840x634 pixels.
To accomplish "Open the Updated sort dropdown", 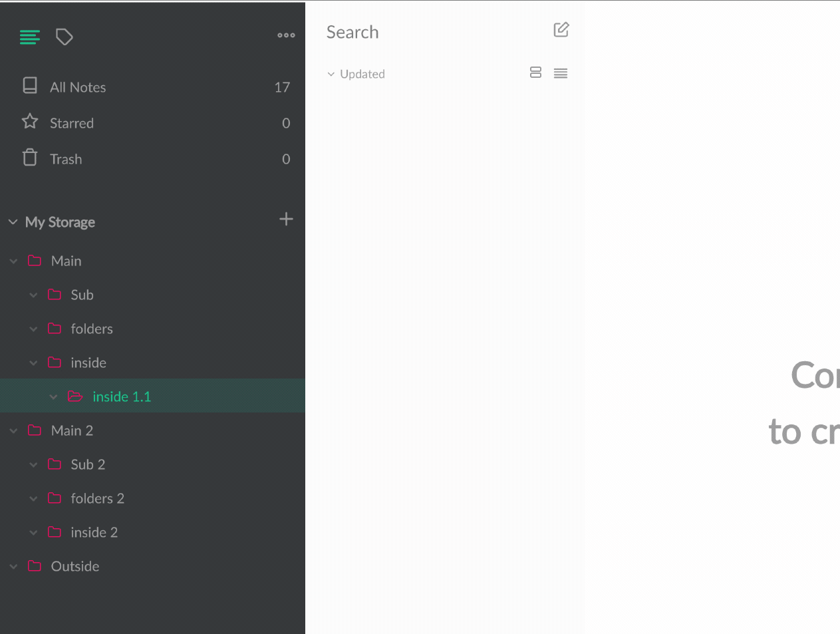I will [x=356, y=74].
